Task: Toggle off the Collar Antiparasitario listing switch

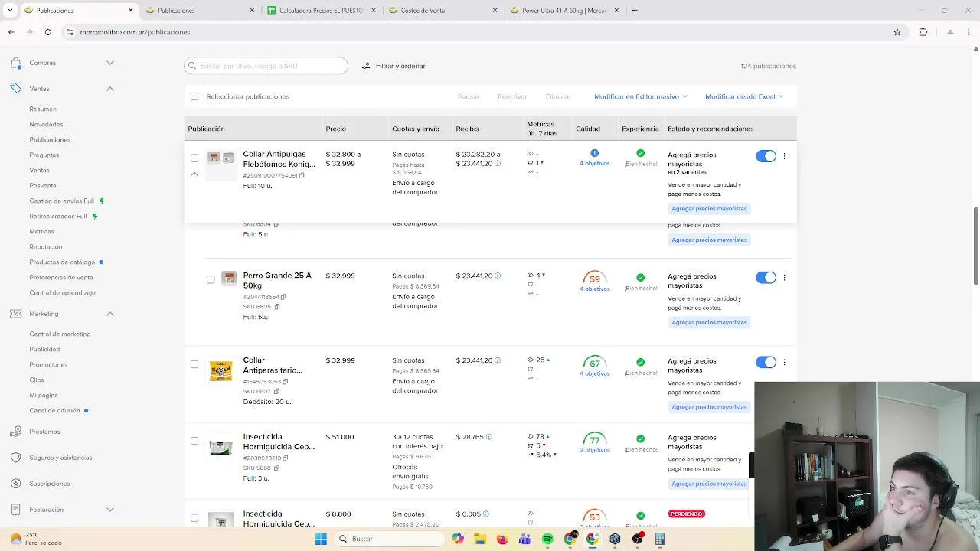Action: tap(766, 362)
